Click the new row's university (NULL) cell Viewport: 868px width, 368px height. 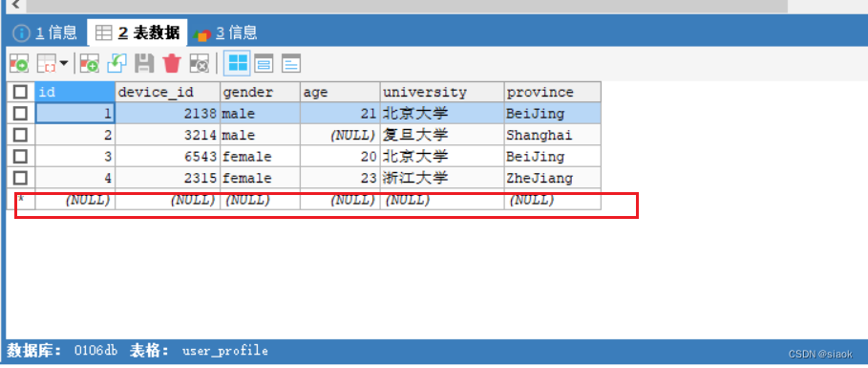tap(442, 200)
